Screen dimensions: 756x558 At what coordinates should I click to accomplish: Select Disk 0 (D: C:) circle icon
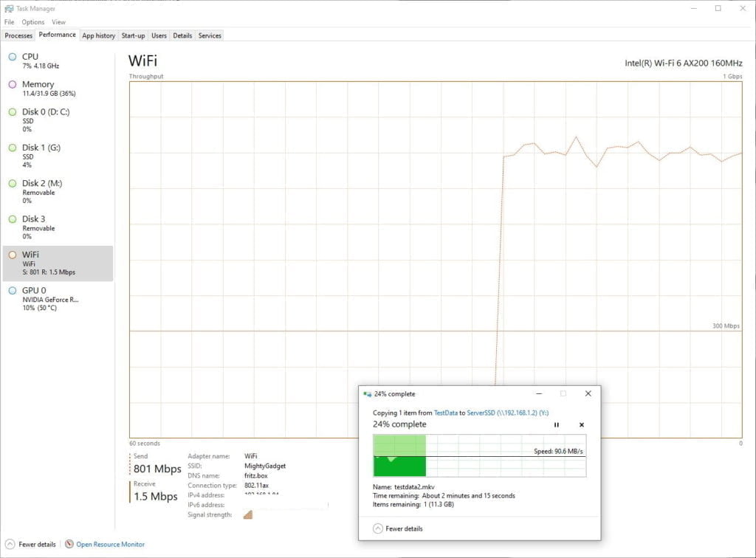click(13, 112)
